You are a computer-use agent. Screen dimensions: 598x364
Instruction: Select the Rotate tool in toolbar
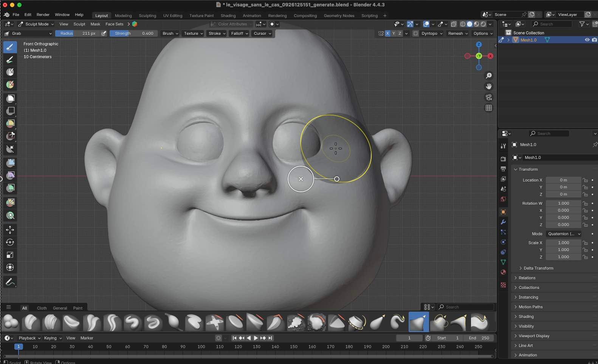(x=10, y=242)
